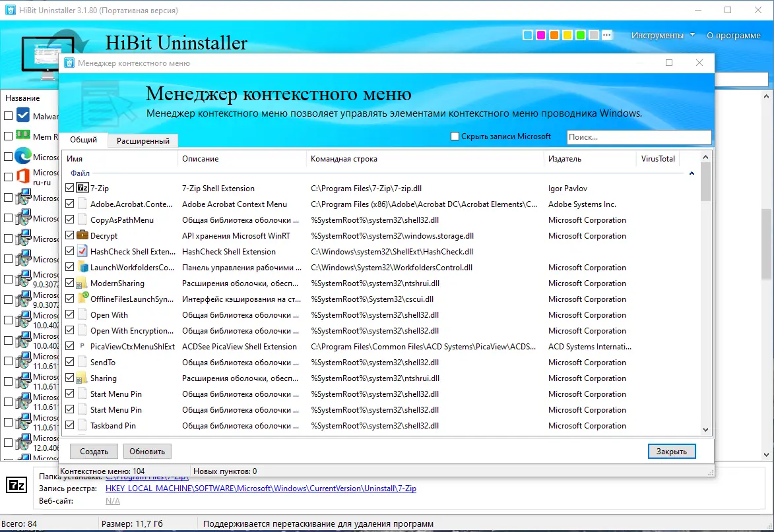Uncheck the Decrypt entry checkbox
This screenshot has width=774, height=532.
pos(69,235)
